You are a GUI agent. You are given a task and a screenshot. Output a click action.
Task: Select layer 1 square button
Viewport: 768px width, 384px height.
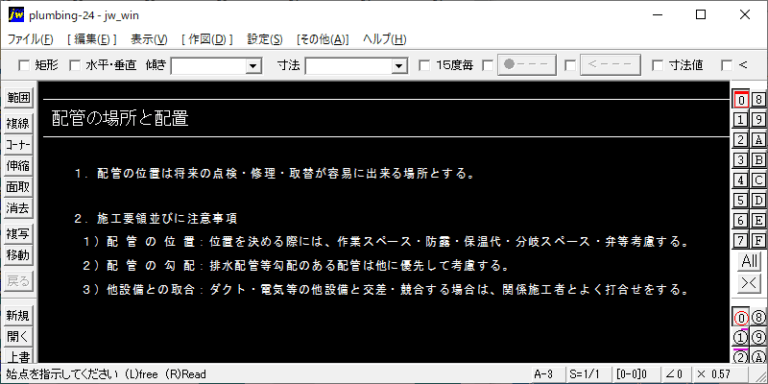click(741, 120)
